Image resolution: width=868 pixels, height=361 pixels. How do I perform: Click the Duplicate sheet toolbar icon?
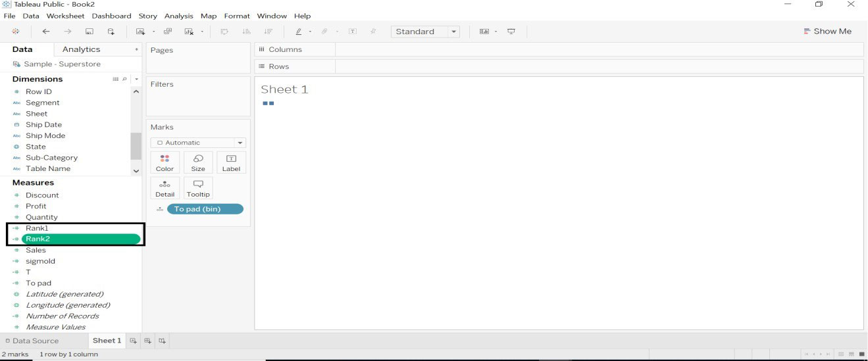(x=168, y=32)
